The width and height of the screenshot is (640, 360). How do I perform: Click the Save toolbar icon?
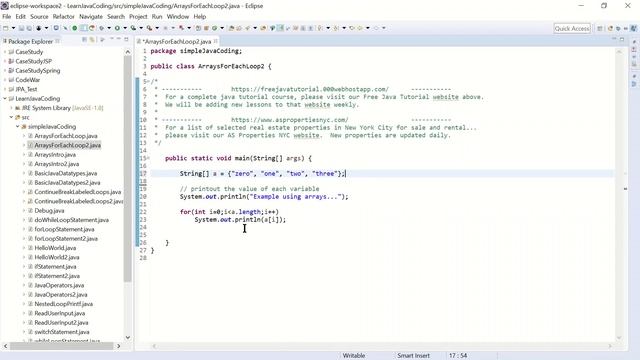(22, 28)
